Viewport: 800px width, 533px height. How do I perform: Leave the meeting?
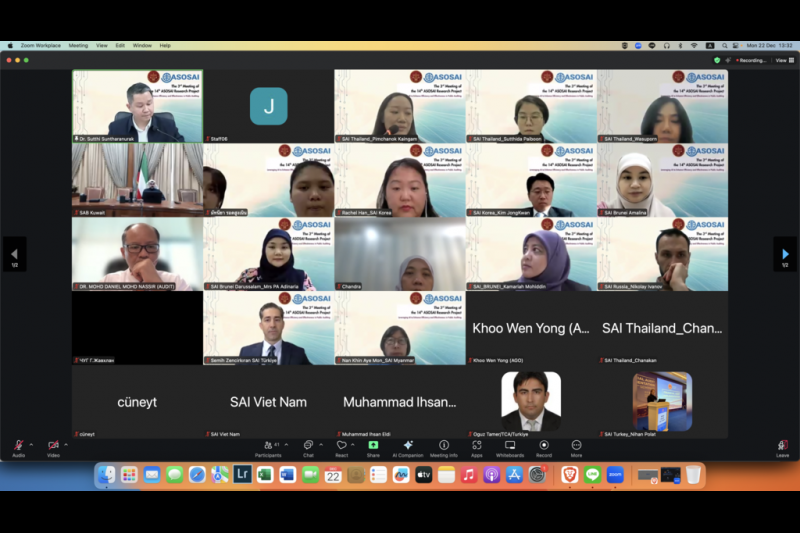coord(782,447)
